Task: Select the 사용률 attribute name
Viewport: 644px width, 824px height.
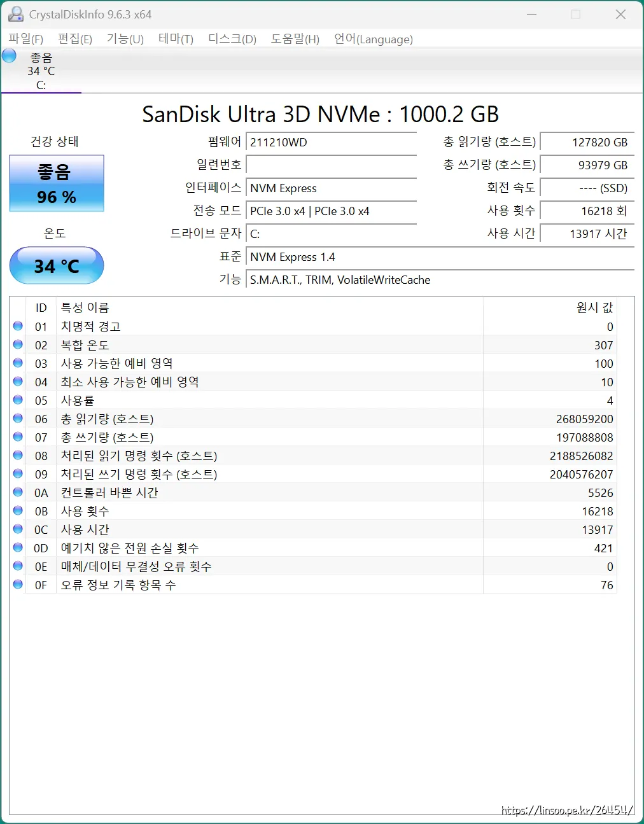Action: tap(78, 401)
